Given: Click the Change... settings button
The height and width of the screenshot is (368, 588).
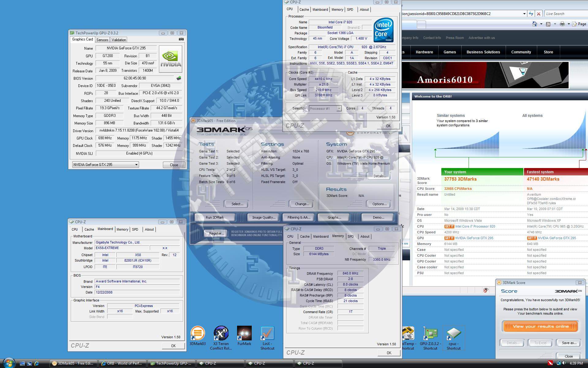Looking at the screenshot, I should tap(302, 204).
